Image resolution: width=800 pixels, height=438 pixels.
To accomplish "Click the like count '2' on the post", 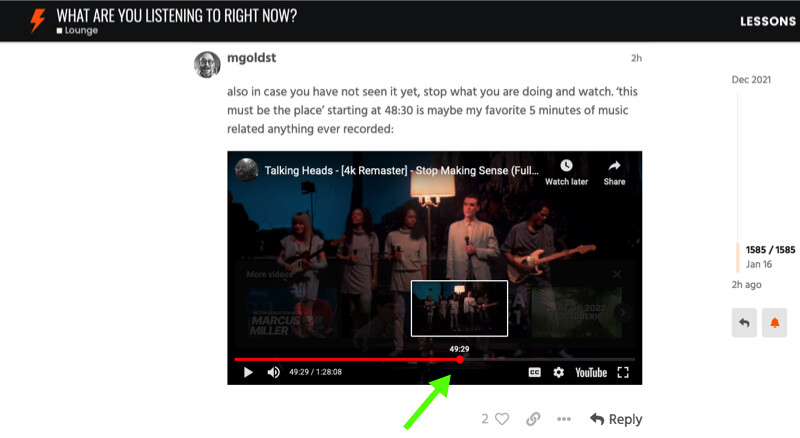I will pos(485,419).
